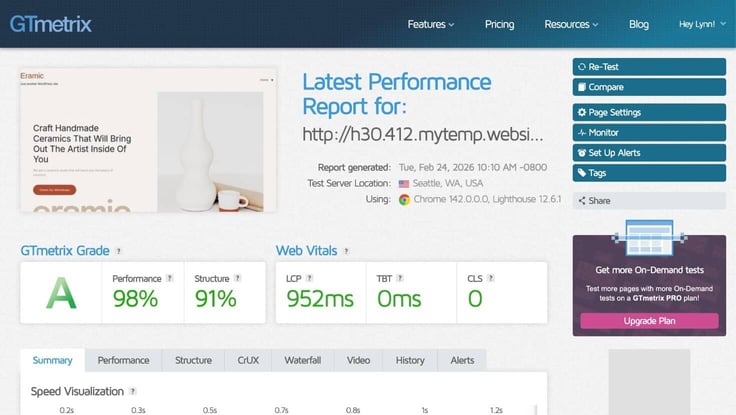Open the CrUX tab

tap(248, 360)
